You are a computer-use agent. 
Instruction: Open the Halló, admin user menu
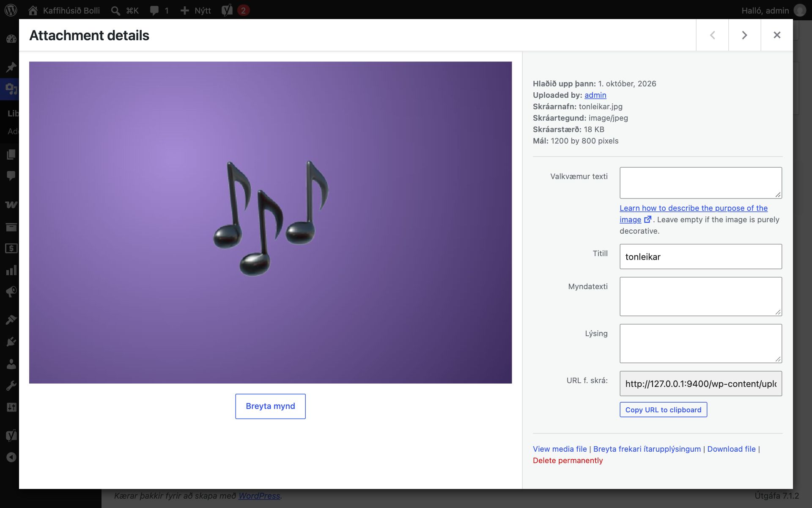point(774,10)
